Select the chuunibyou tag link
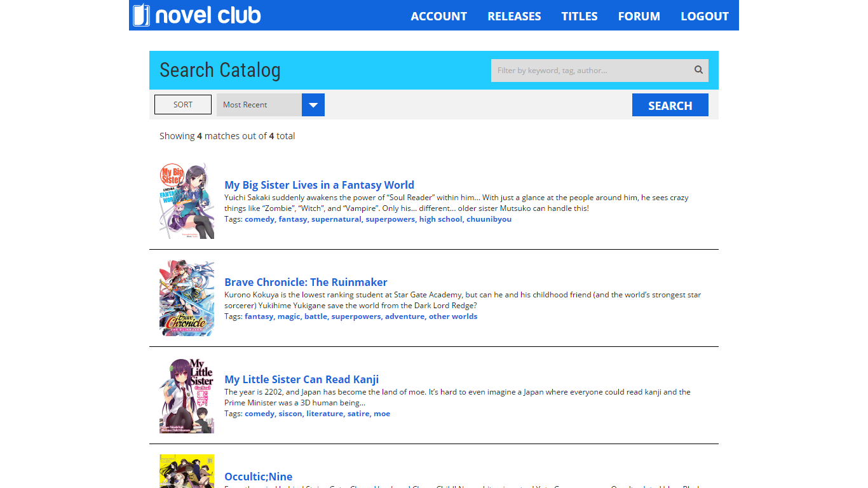 (489, 219)
